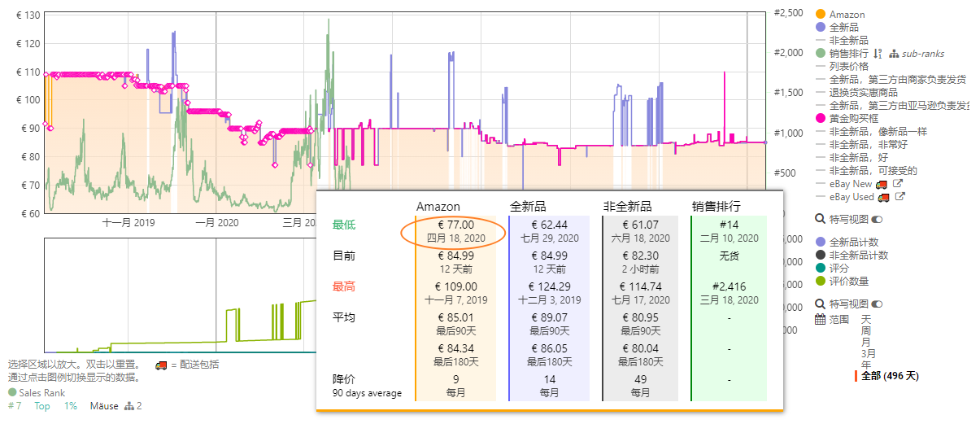Select the 周 week range option

865,330
